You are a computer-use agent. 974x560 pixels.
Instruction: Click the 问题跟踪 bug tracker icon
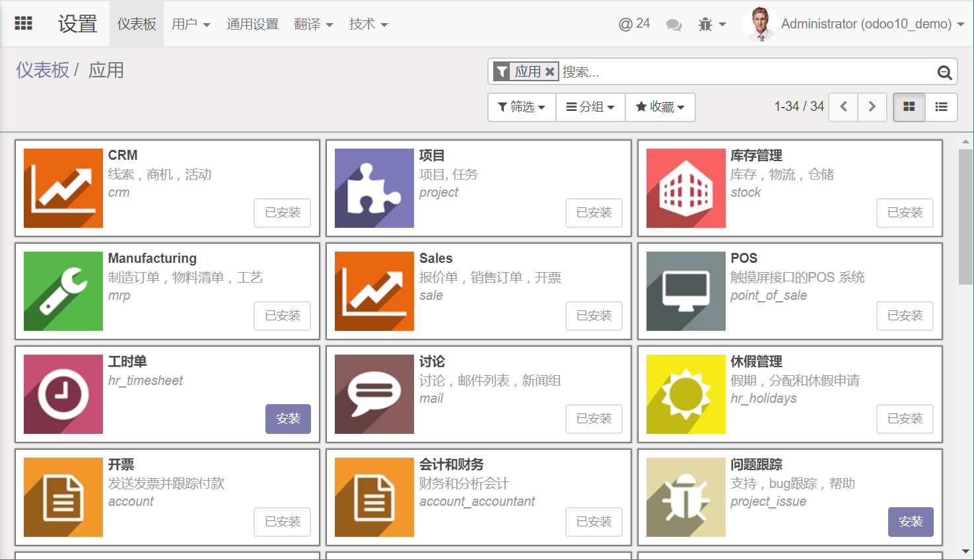click(x=685, y=497)
